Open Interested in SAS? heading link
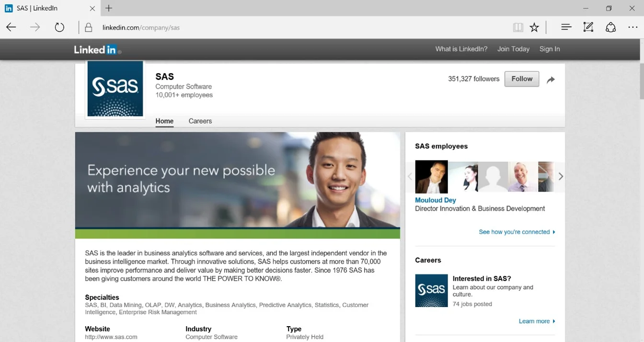The image size is (644, 342). pos(482,278)
